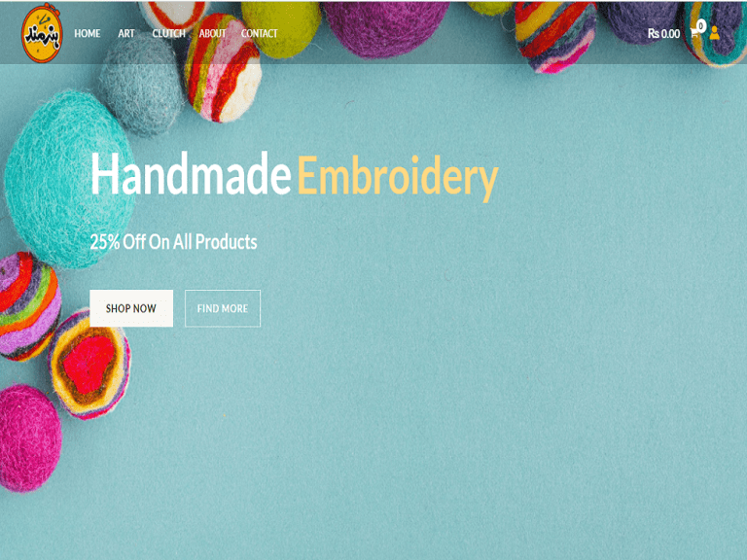Screen dimensions: 747x560
Task: Click the orange Hunarmand site logo
Action: (42, 33)
